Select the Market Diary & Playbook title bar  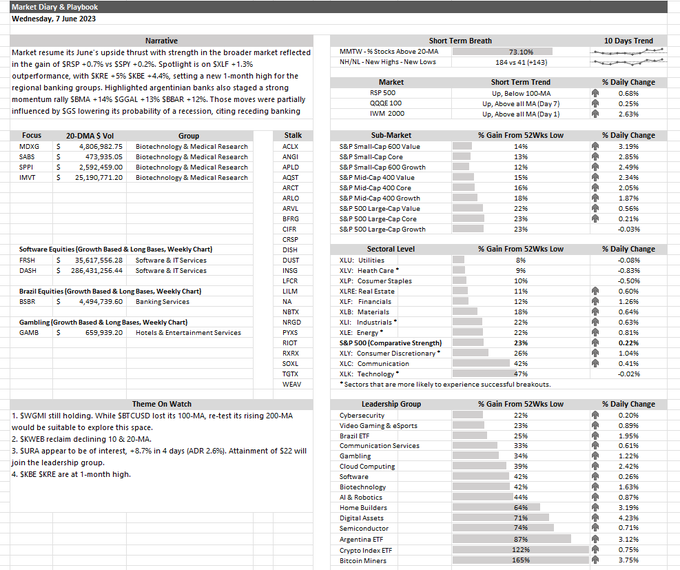click(x=339, y=7)
